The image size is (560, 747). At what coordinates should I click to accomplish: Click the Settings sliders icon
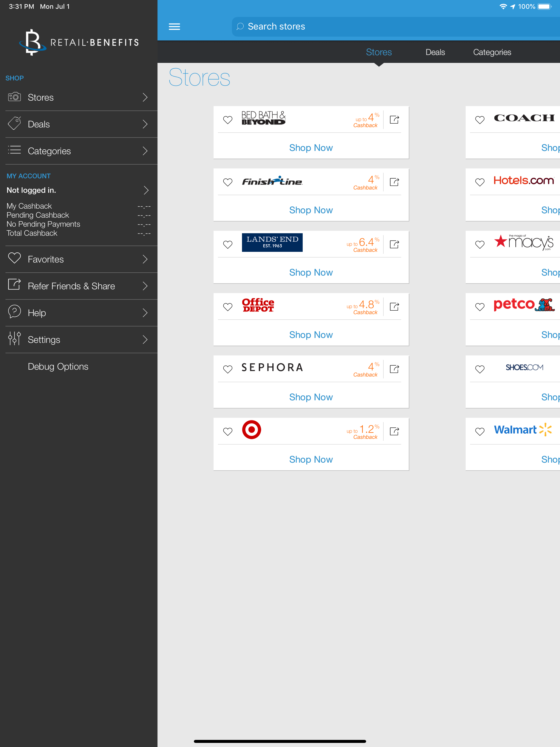14,339
